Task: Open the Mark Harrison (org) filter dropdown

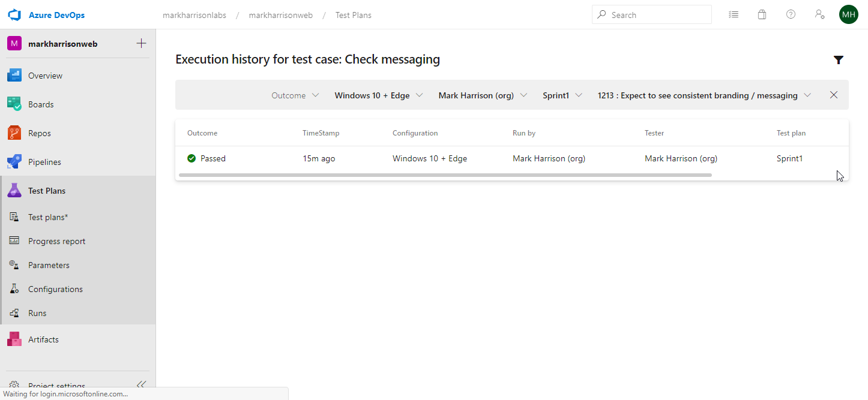Action: coord(483,95)
